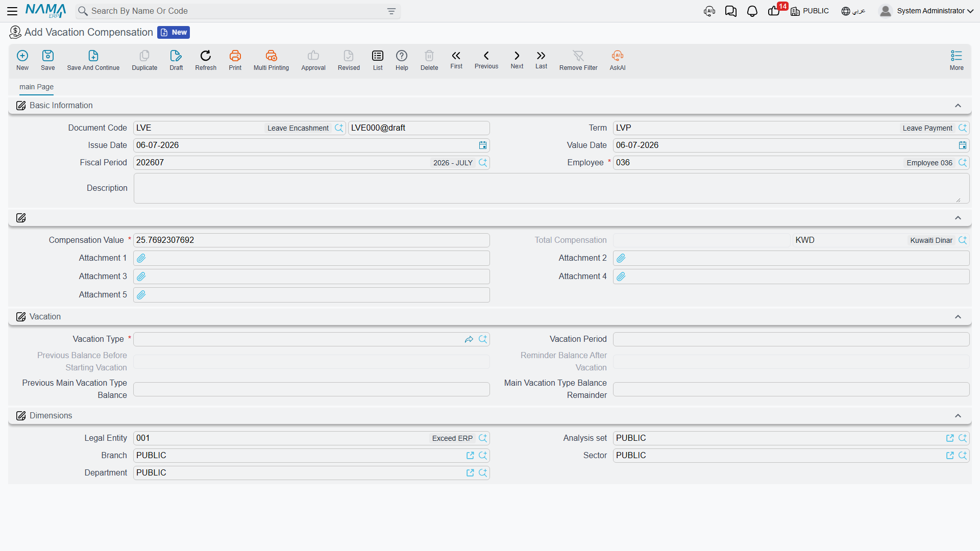Click the More button in toolbar
This screenshot has width=980, height=551.
coord(957,60)
